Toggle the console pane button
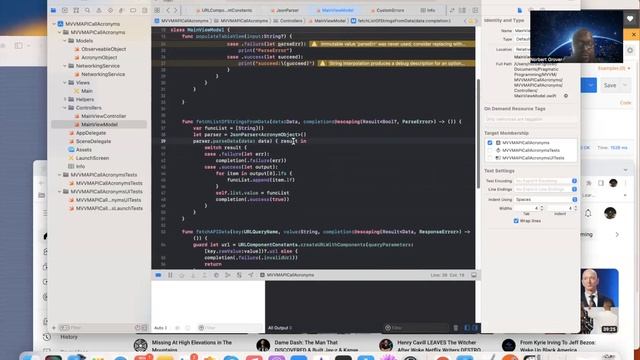 pyautogui.click(x=475, y=328)
